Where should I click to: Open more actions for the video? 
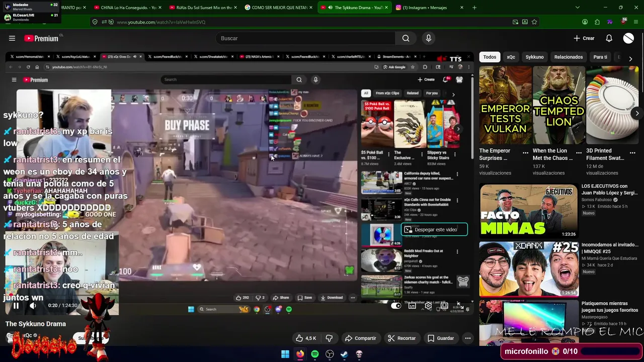[x=468, y=338]
